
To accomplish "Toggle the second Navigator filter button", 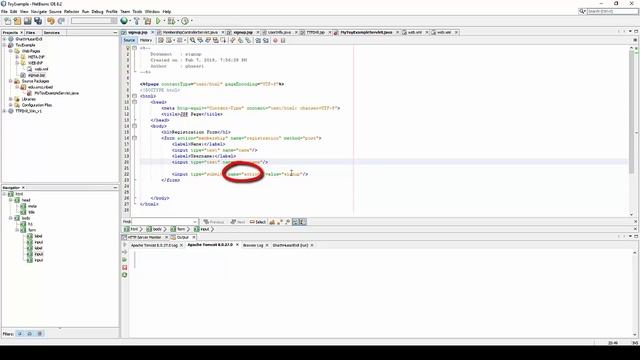I will click(x=30, y=333).
